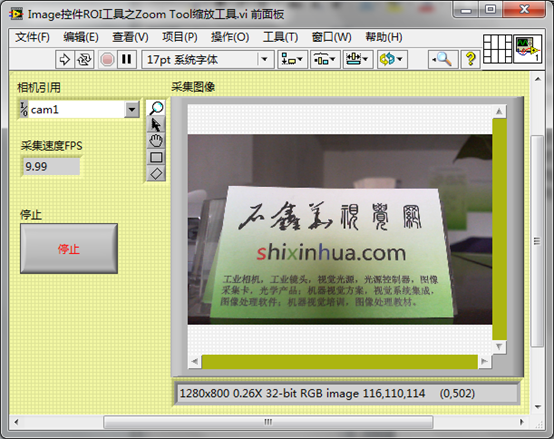554x439 pixels.
Task: Select the hand pan tool
Action: tap(156, 141)
